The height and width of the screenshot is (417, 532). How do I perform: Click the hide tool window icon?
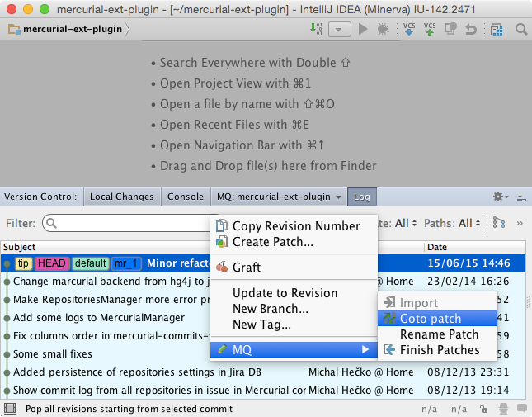click(x=521, y=197)
